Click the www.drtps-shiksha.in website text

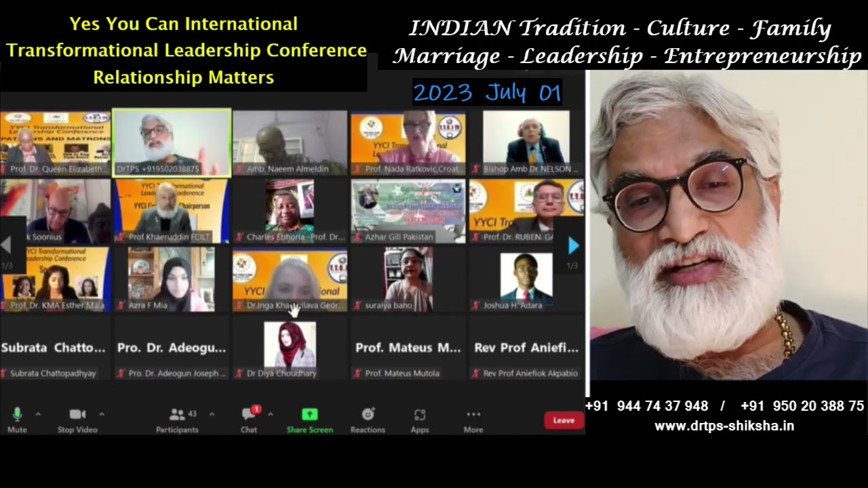point(724,426)
